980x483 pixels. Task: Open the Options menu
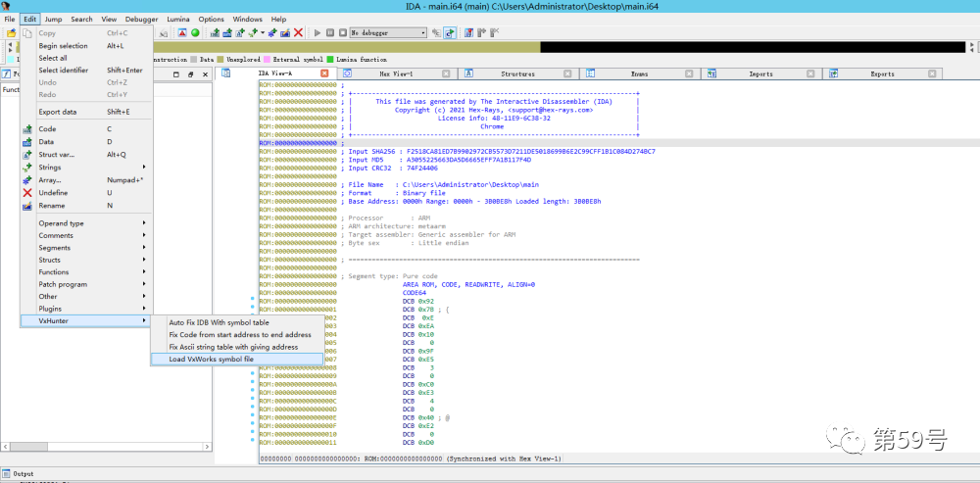(x=212, y=20)
